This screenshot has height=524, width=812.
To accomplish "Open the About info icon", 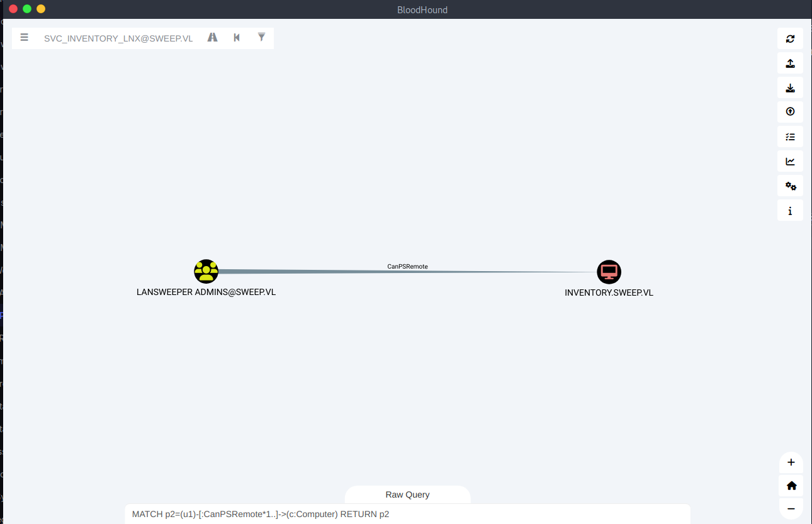I will coord(790,211).
